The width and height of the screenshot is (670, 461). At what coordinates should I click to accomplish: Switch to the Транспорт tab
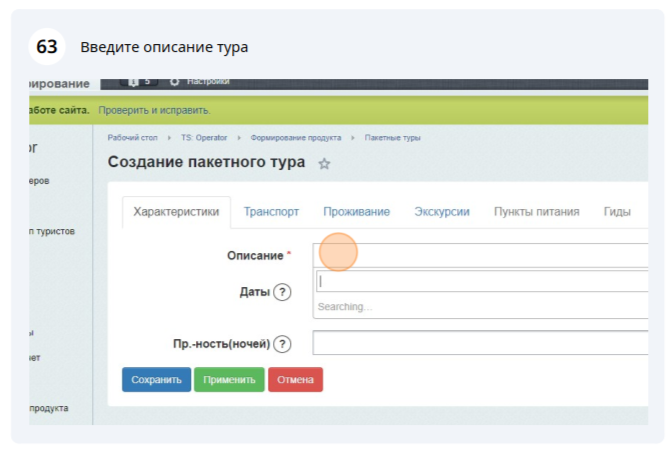click(271, 212)
